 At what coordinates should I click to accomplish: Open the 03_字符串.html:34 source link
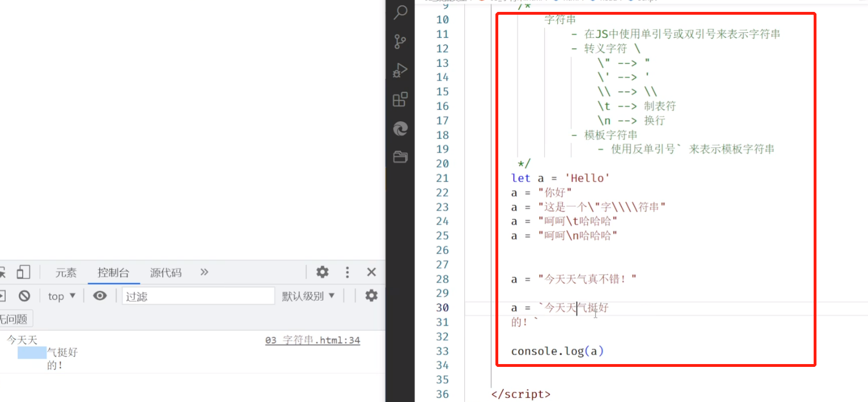(x=313, y=340)
